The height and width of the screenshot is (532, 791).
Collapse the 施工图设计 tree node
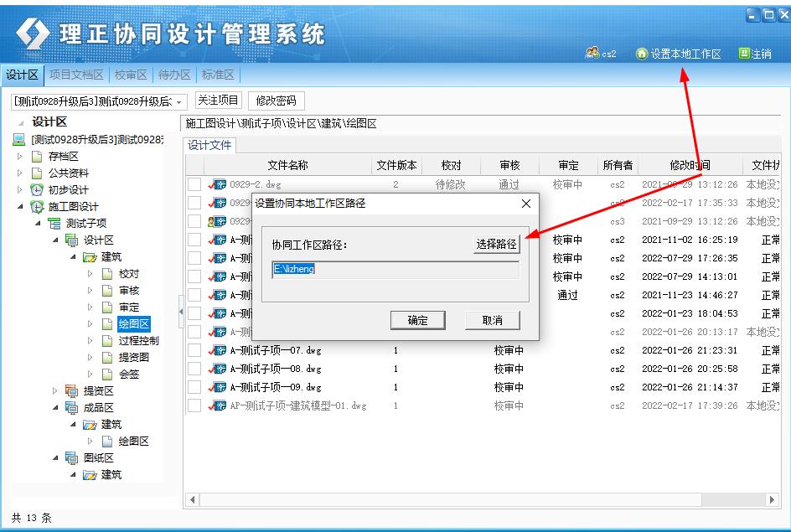point(21,207)
